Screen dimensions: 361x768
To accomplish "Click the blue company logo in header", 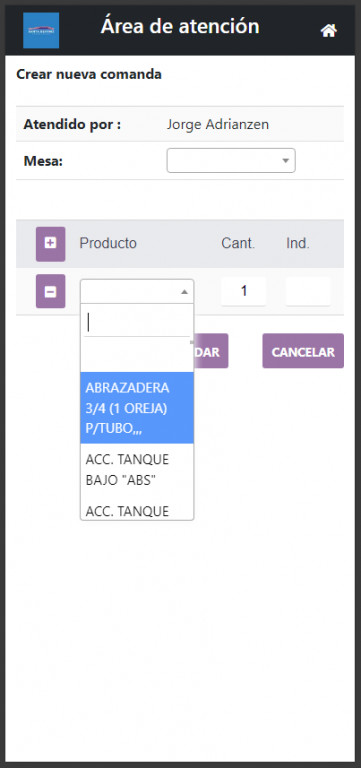I will [41, 31].
